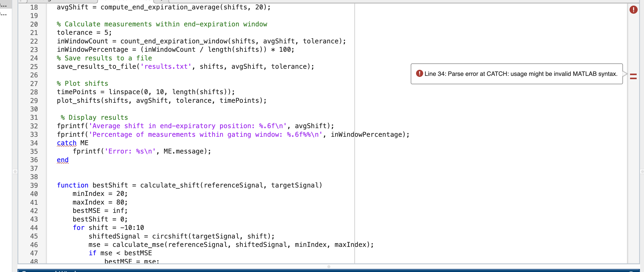Click the warning icon inside the Line 34 error tooltip
Viewport: 644px width, 272px height.
point(419,74)
